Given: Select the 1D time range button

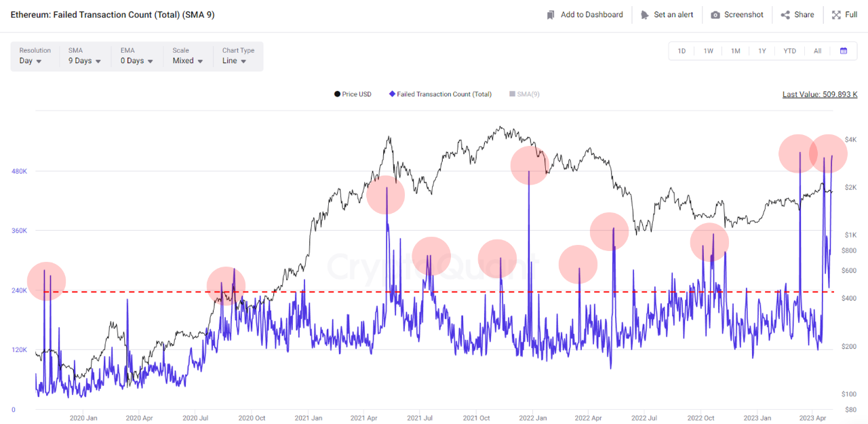Looking at the screenshot, I should (682, 51).
